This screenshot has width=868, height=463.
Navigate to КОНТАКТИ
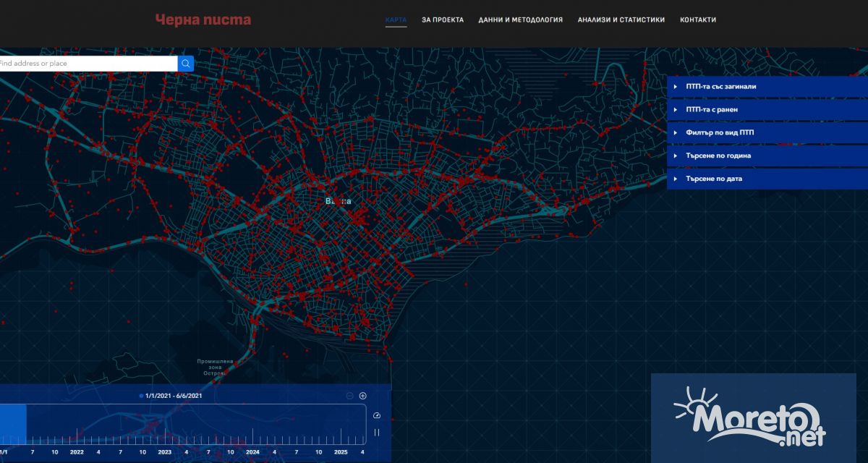click(x=698, y=20)
